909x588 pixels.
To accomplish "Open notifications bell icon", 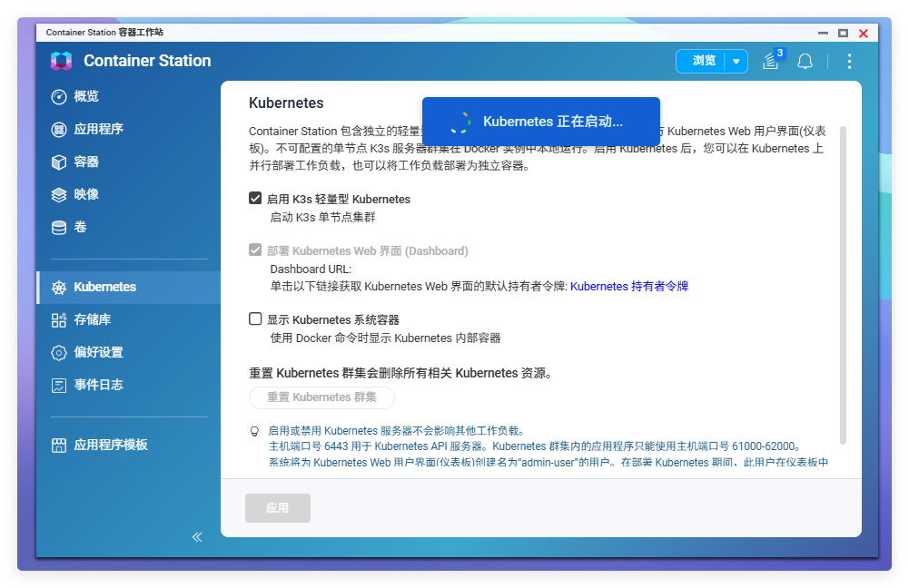I will 805,61.
